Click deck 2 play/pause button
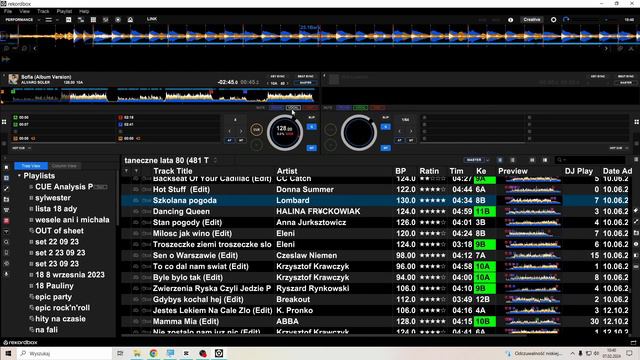 [x=331, y=144]
